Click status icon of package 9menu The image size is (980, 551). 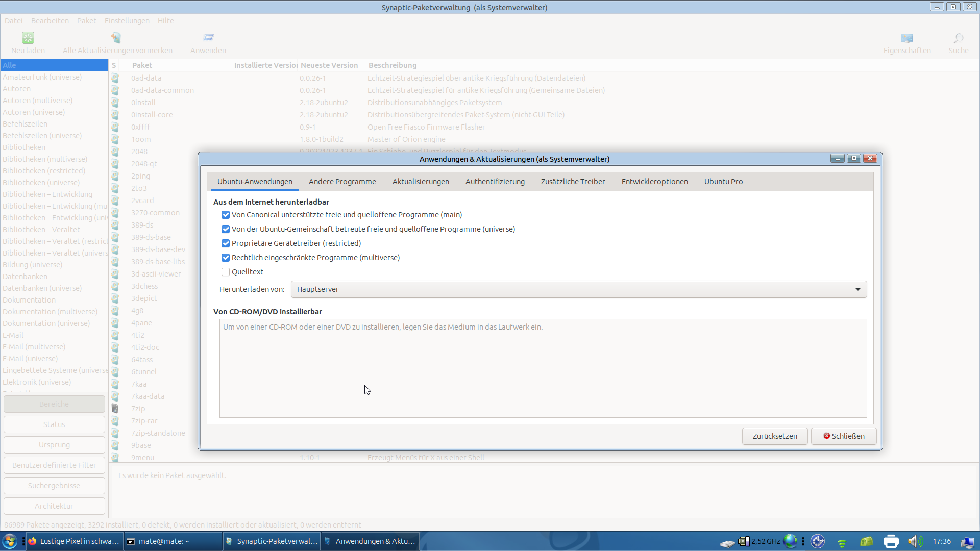pos(115,458)
